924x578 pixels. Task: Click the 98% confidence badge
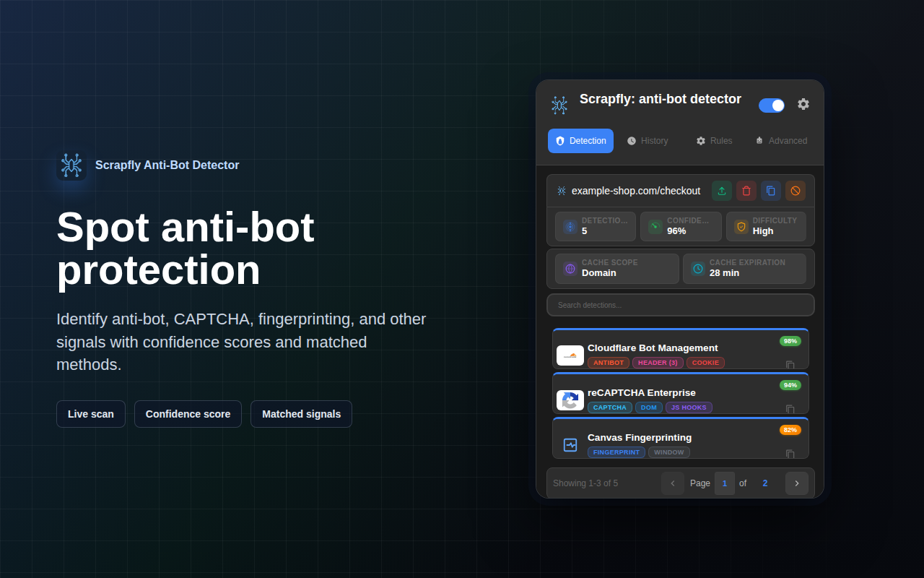tap(790, 341)
